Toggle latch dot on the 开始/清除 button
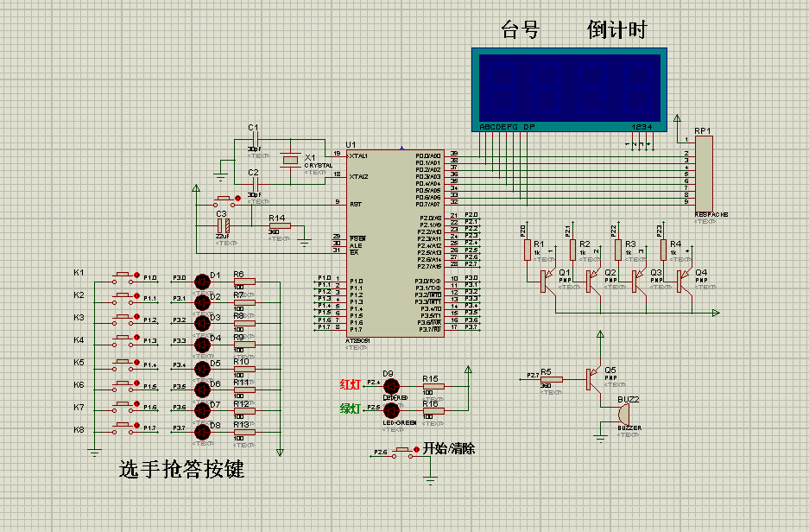This screenshot has width=809, height=532. point(416,450)
